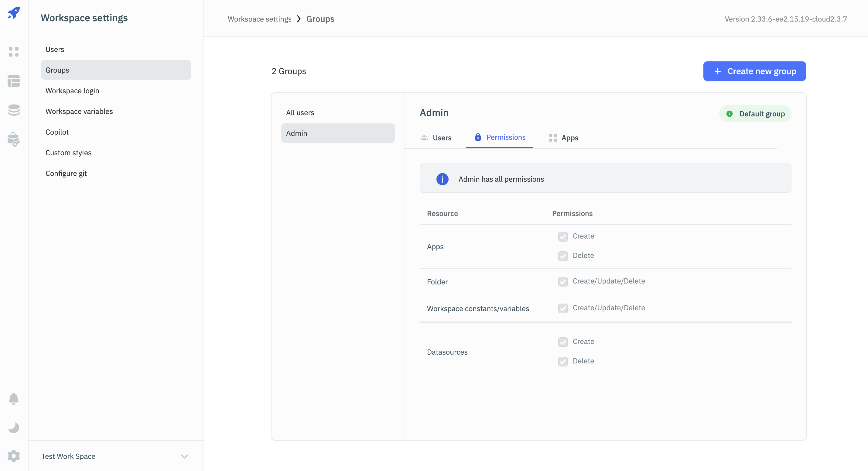The height and width of the screenshot is (471, 868).
Task: Select the All users group
Action: (300, 113)
